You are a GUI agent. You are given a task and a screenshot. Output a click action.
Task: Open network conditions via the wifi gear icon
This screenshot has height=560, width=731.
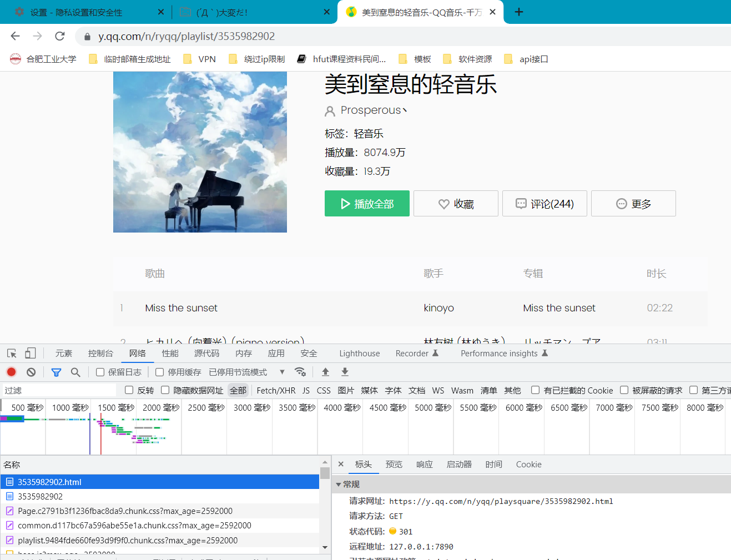(x=300, y=372)
